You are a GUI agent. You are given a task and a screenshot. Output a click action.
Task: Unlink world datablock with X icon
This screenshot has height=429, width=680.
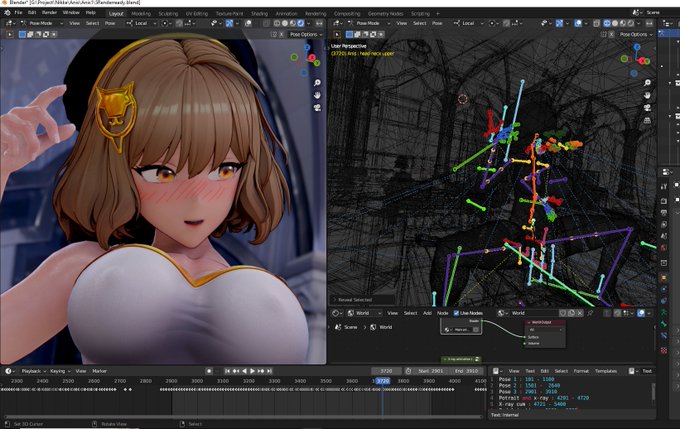tap(580, 313)
